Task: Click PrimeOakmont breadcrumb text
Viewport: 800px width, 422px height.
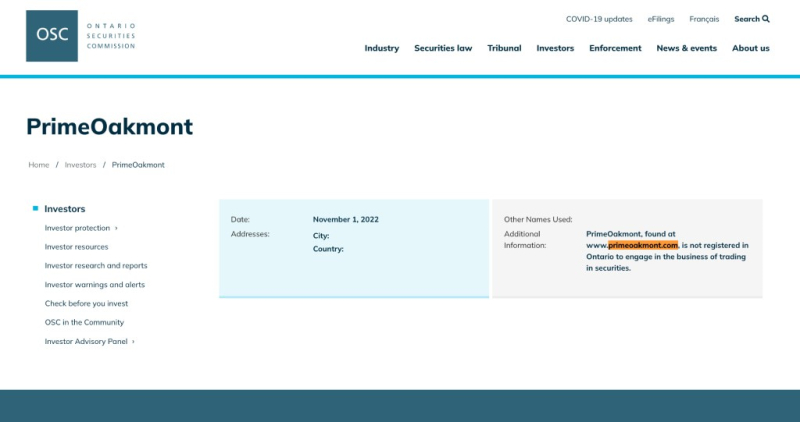Action: click(138, 165)
